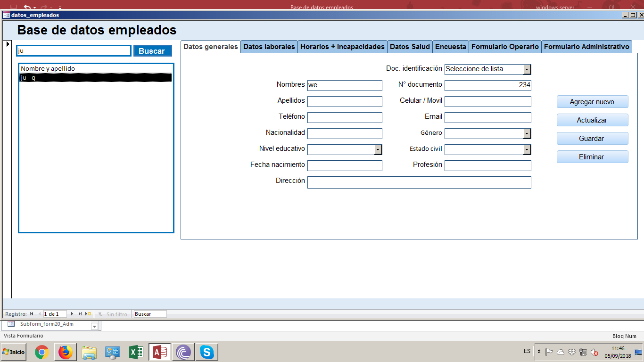644x362 pixels.
Task: Click the Undo arrow in title bar
Action: coord(27,7)
